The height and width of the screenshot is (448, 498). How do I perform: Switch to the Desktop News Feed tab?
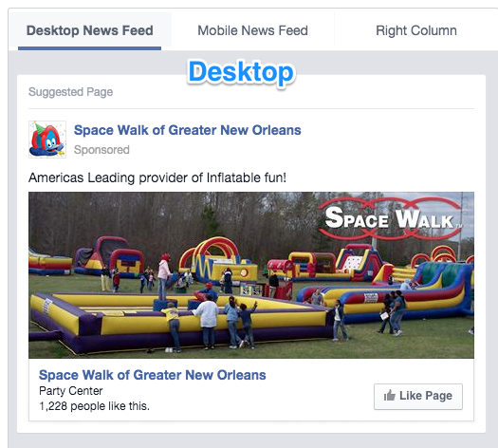(x=90, y=30)
